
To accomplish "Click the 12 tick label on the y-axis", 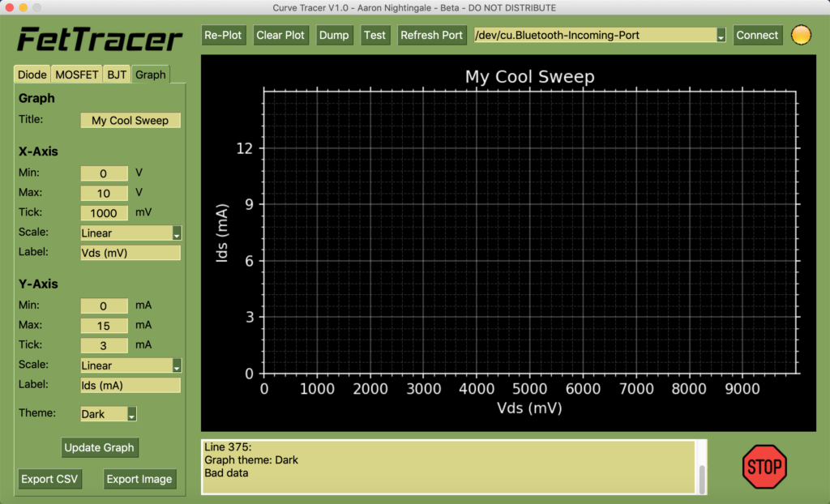I will [x=245, y=148].
